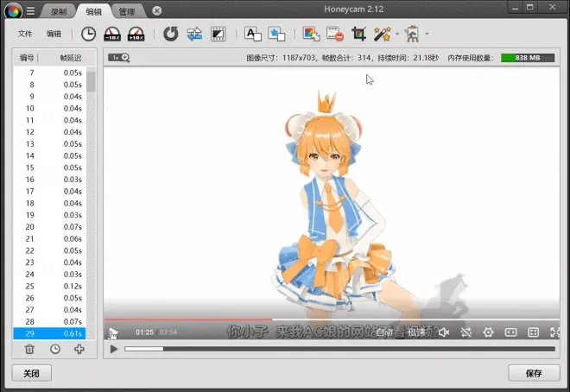Switch to the 录制 tab
The height and width of the screenshot is (392, 570).
(x=59, y=12)
